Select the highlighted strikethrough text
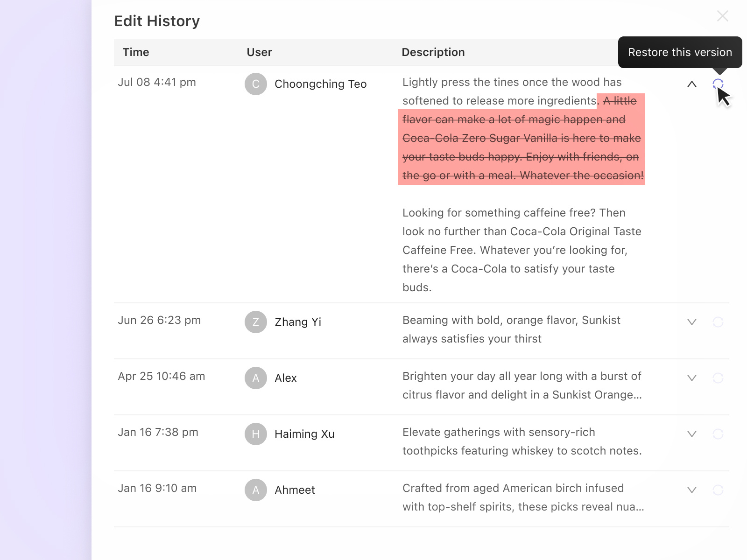This screenshot has height=560, width=747. pyautogui.click(x=521, y=138)
